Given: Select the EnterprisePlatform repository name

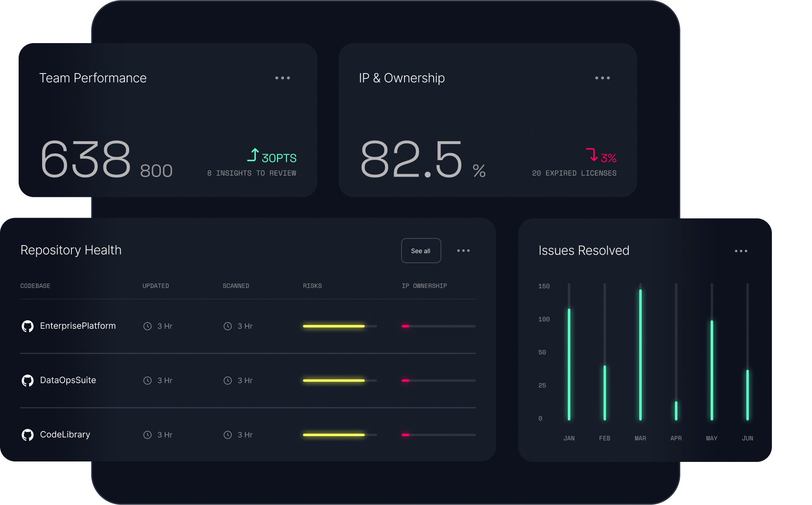Looking at the screenshot, I should tap(78, 326).
